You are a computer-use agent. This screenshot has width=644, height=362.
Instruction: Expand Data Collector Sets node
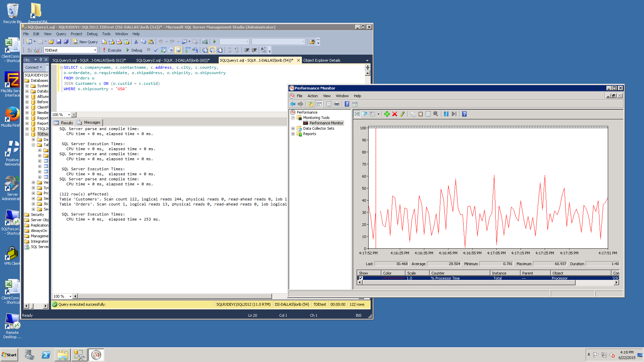point(293,129)
